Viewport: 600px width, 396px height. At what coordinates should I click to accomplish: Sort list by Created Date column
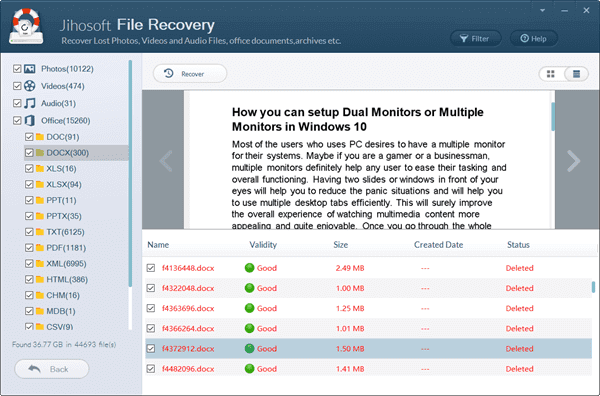[439, 245]
